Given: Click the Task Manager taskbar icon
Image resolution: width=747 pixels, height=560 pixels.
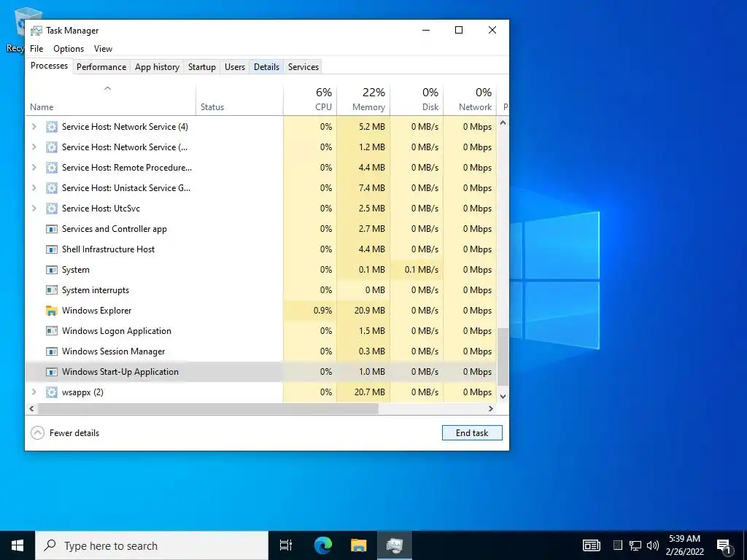Looking at the screenshot, I should pyautogui.click(x=395, y=545).
